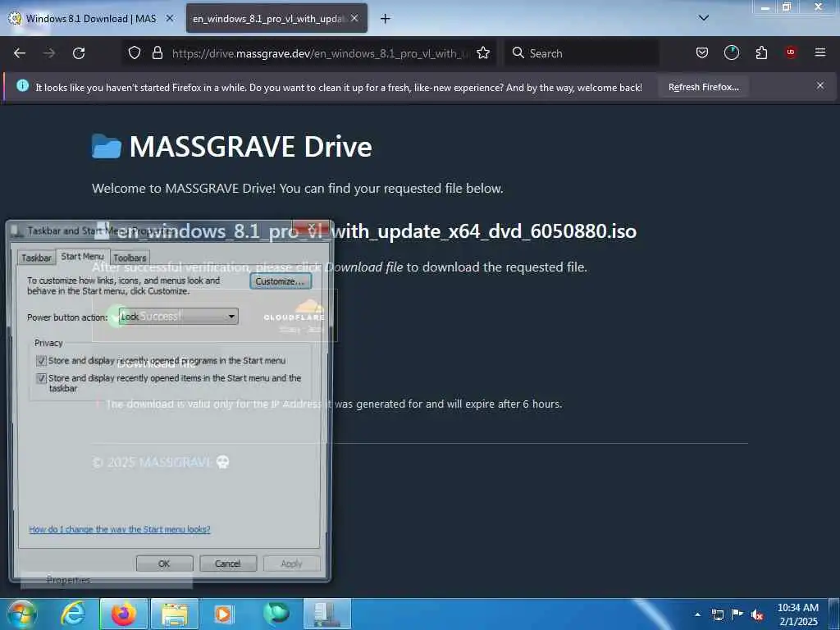This screenshot has width=840, height=630.
Task: Open Windows Explorer from taskbar
Action: pyautogui.click(x=175, y=614)
